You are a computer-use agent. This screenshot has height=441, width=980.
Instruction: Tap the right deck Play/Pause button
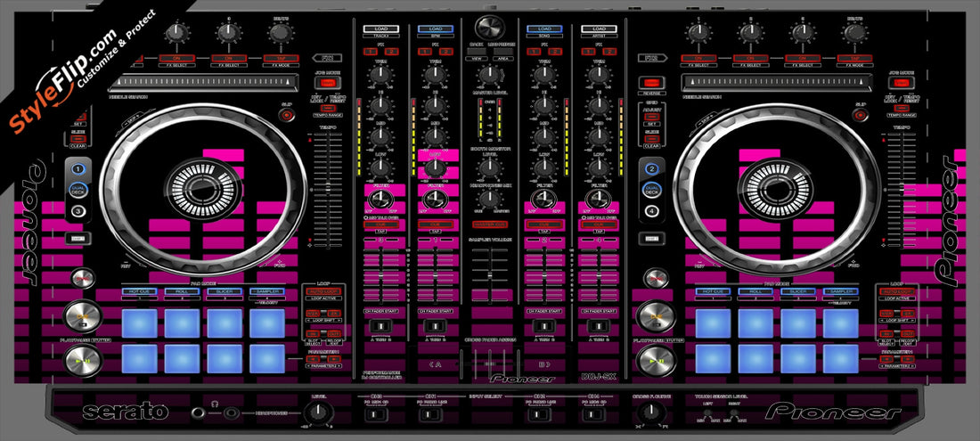pos(655,361)
